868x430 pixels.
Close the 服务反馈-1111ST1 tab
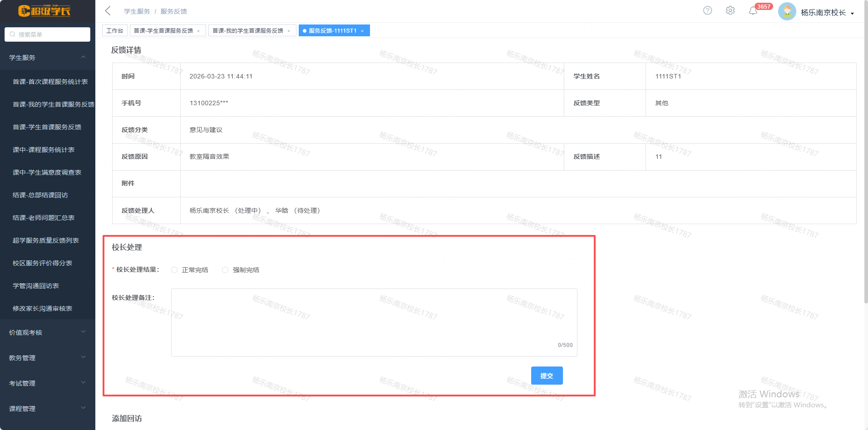coord(362,31)
